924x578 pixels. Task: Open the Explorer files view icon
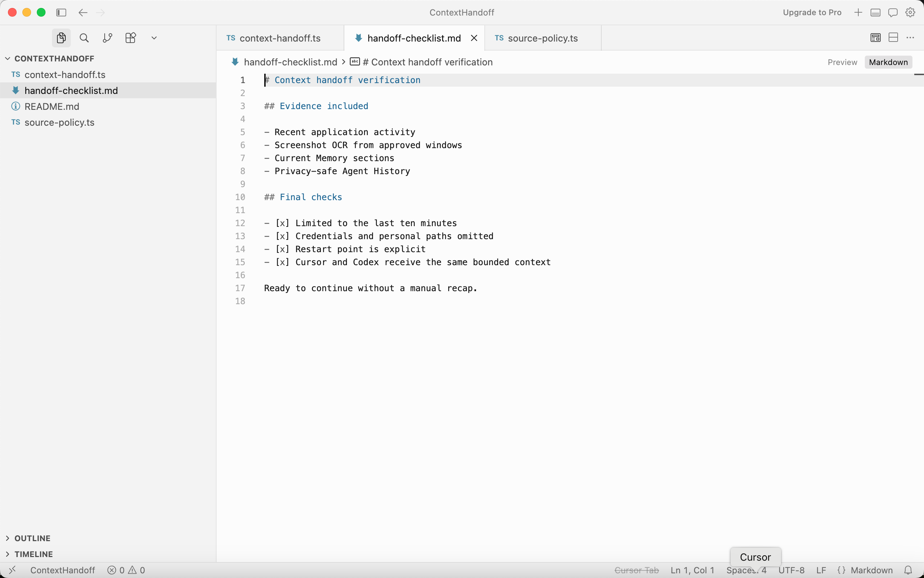click(x=61, y=38)
